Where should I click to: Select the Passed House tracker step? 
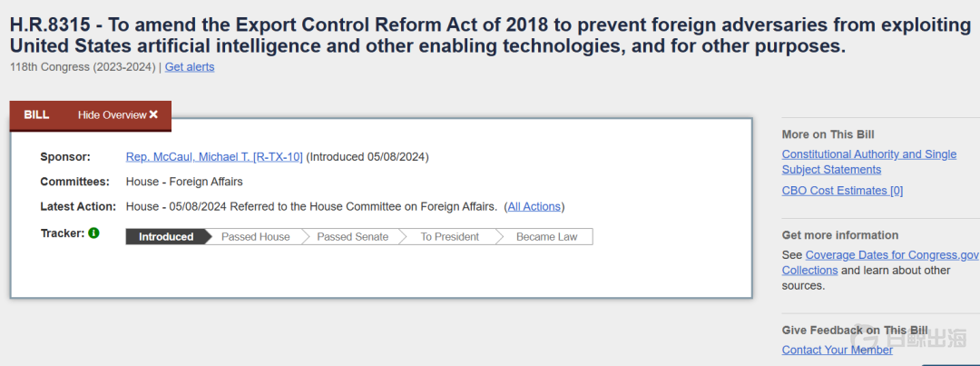255,237
